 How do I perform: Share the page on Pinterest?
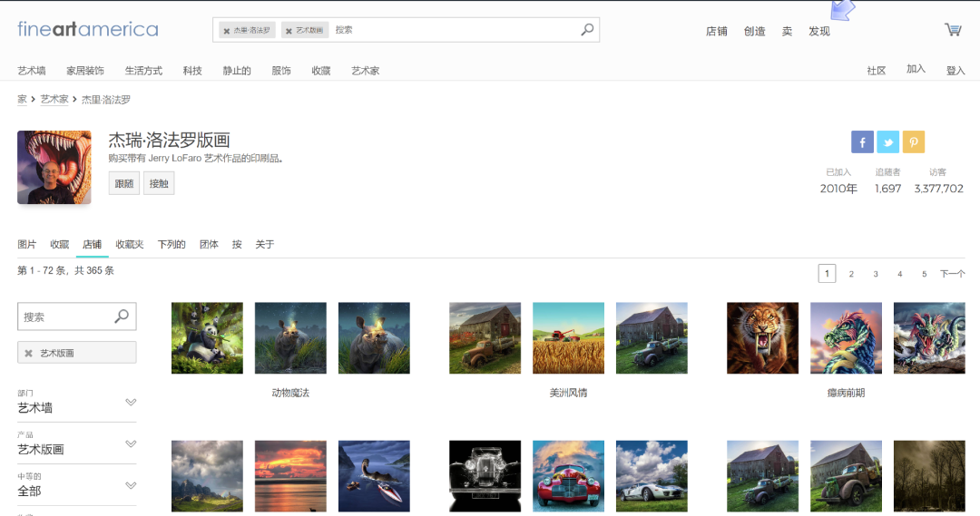(x=913, y=141)
